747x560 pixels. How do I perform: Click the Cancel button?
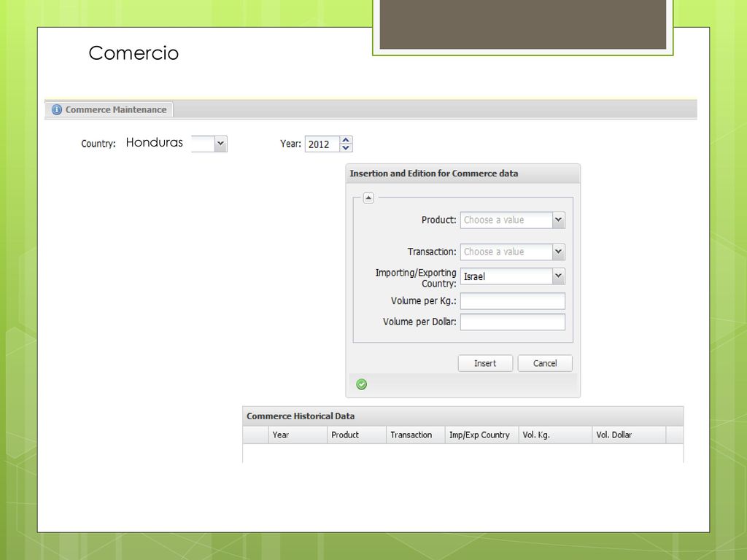545,363
